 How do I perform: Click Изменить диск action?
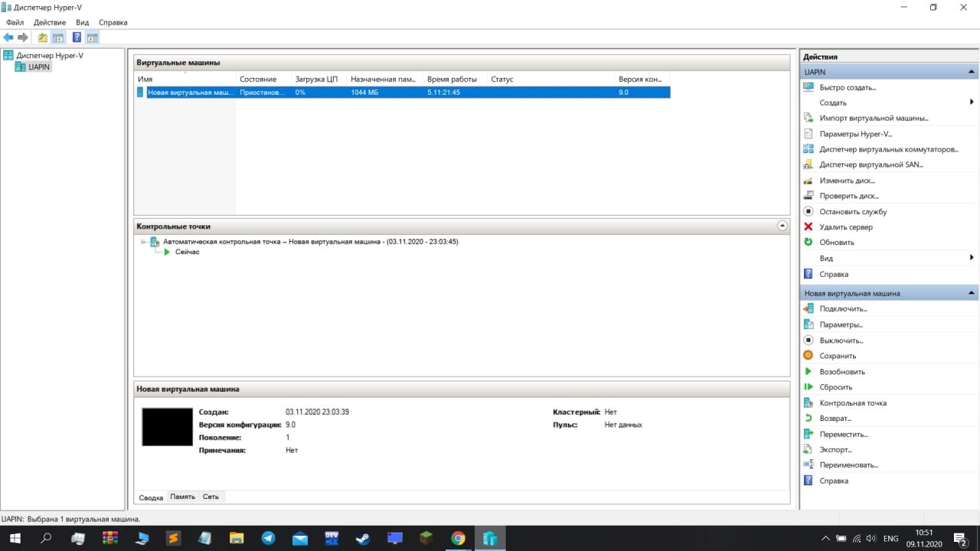pyautogui.click(x=847, y=181)
